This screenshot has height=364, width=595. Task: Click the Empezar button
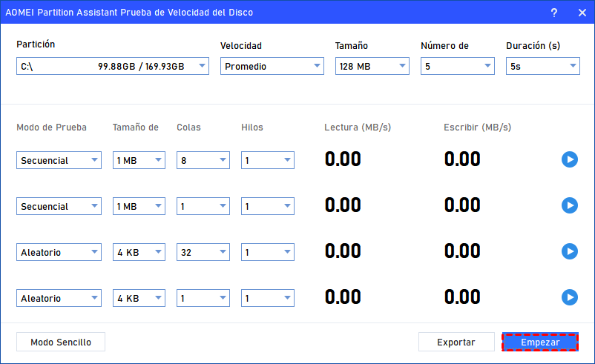(539, 342)
